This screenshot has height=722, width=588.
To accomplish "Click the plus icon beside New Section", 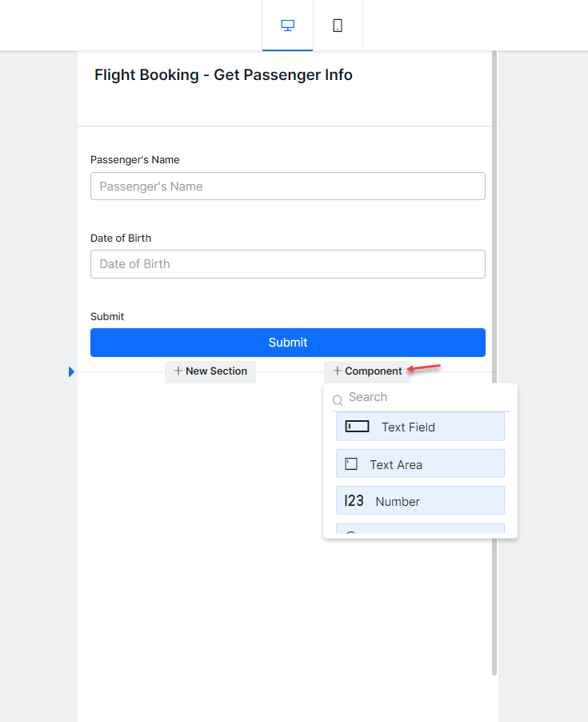I will coord(178,371).
